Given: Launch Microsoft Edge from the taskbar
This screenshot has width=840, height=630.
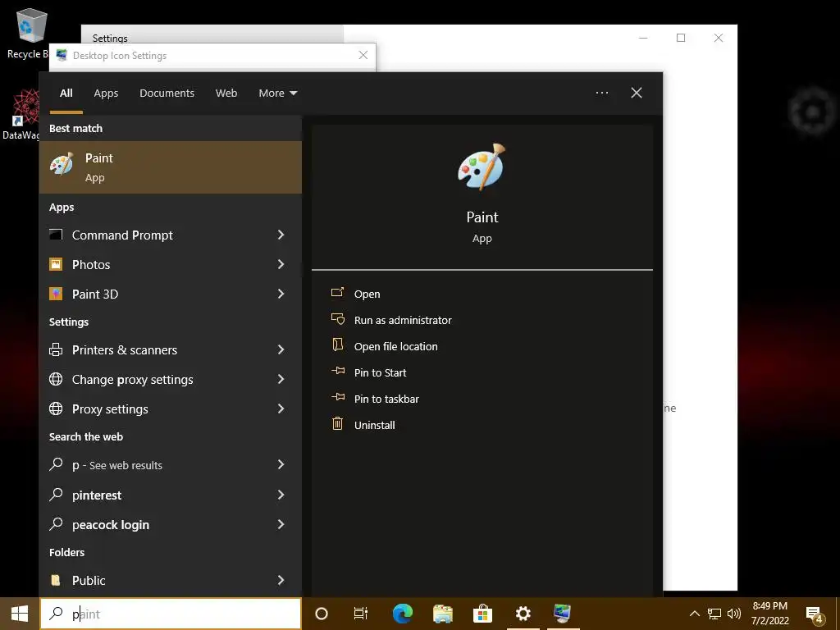Looking at the screenshot, I should [402, 614].
